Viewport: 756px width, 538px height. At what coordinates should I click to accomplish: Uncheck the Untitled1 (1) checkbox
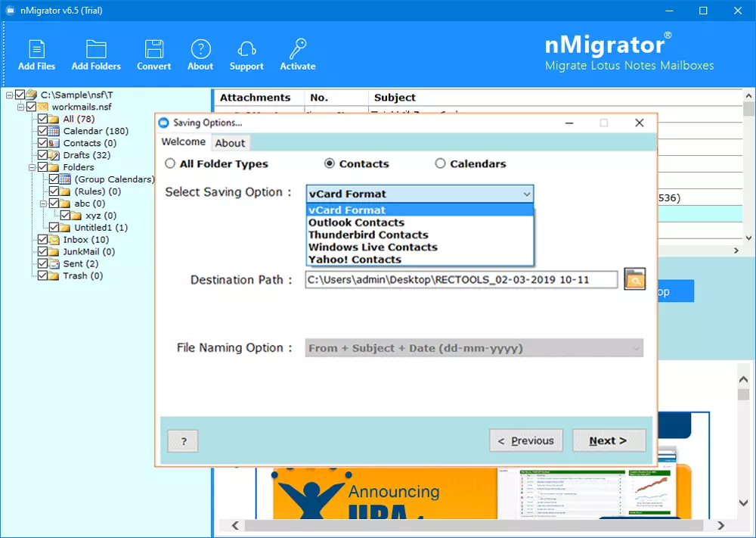click(54, 227)
